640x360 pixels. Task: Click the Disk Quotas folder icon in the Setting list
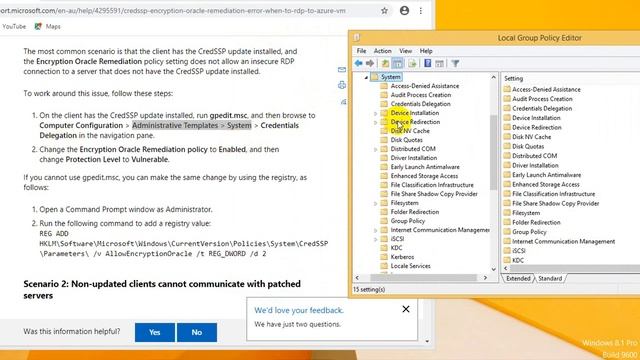pos(507,146)
